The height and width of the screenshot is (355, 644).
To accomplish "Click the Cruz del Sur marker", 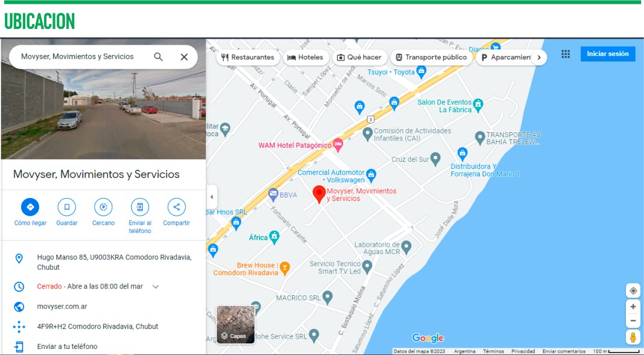I will tap(435, 159).
